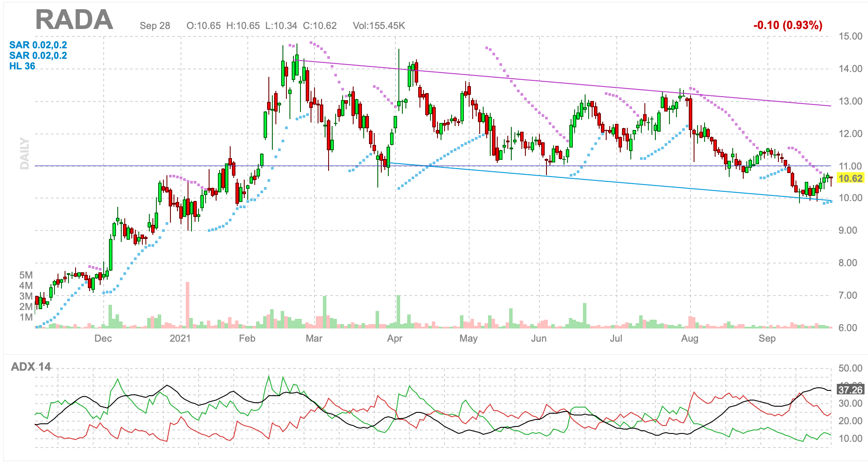Click the 5M volume scale label
This screenshot has width=868, height=462.
pyautogui.click(x=26, y=275)
